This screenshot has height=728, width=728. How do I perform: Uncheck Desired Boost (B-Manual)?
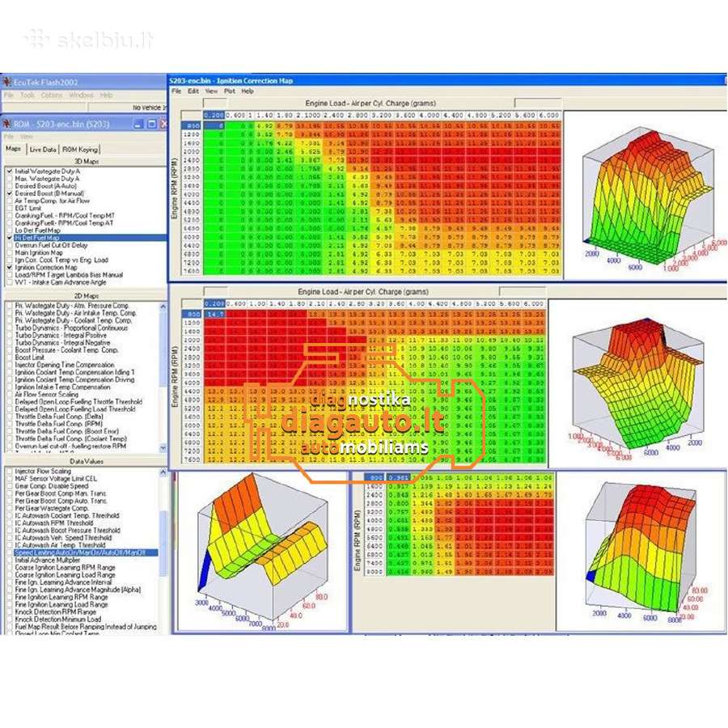pyautogui.click(x=10, y=193)
